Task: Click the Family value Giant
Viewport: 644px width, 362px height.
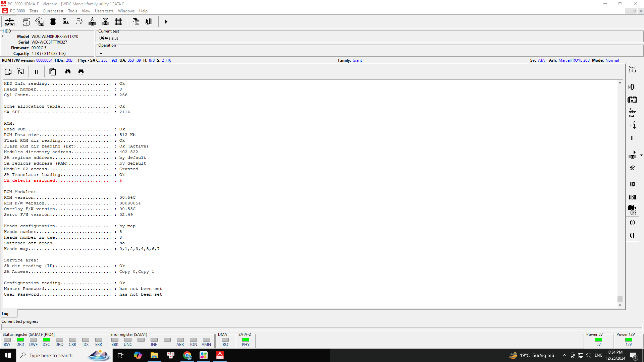Action: point(357,60)
